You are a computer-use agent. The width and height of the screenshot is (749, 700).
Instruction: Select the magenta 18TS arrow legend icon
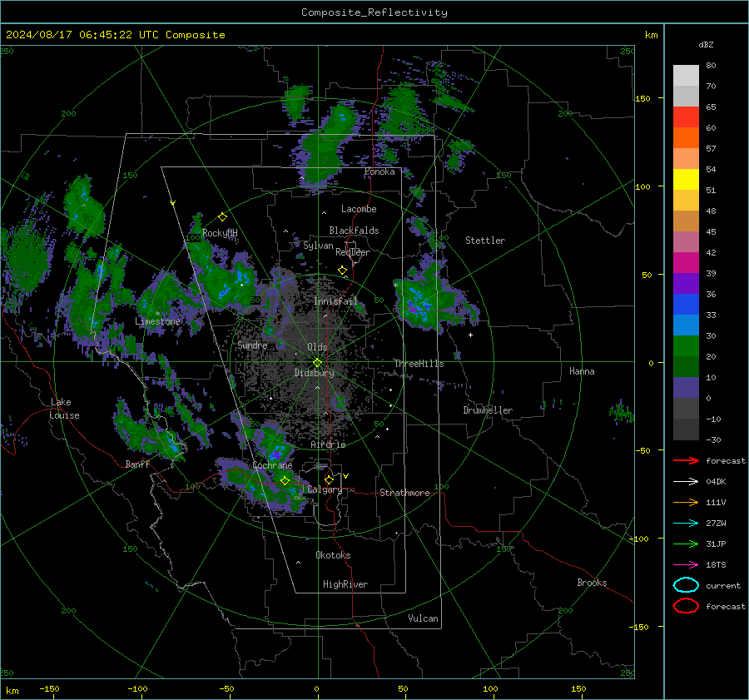coord(686,565)
